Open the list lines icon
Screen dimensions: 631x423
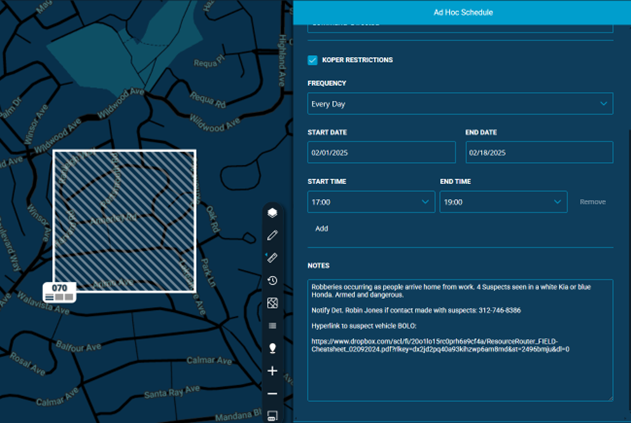(x=272, y=326)
